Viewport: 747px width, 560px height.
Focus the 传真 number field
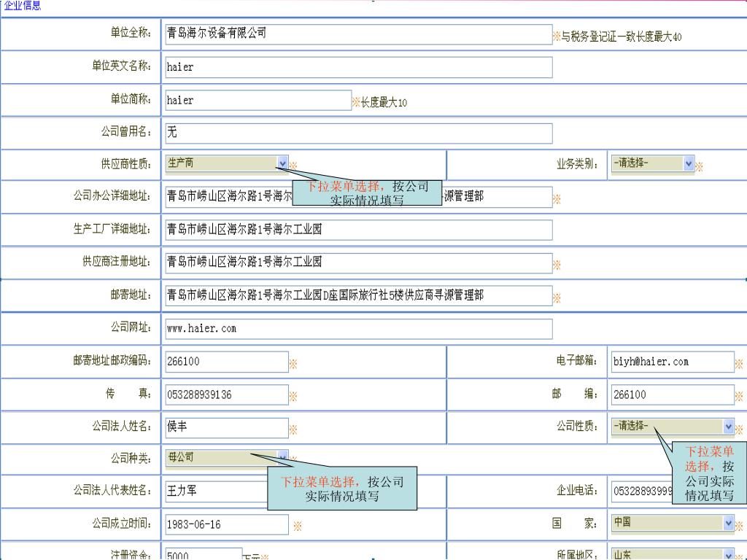point(227,394)
